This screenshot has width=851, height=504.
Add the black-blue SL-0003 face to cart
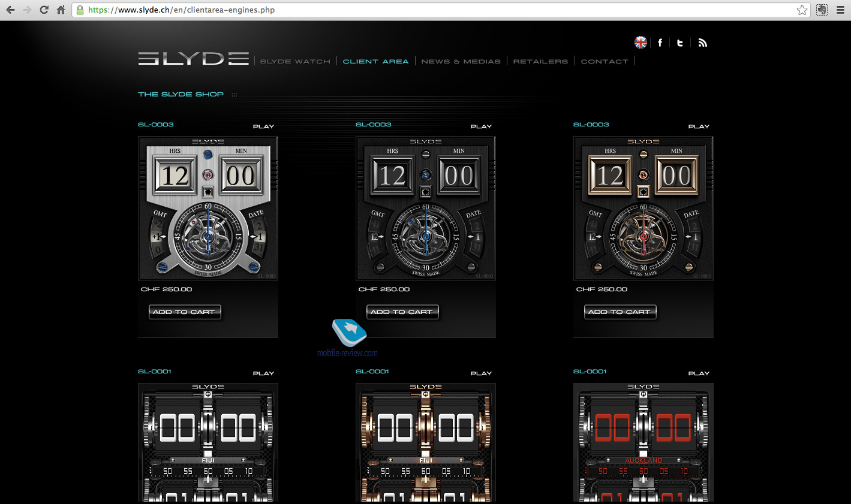[x=402, y=312]
